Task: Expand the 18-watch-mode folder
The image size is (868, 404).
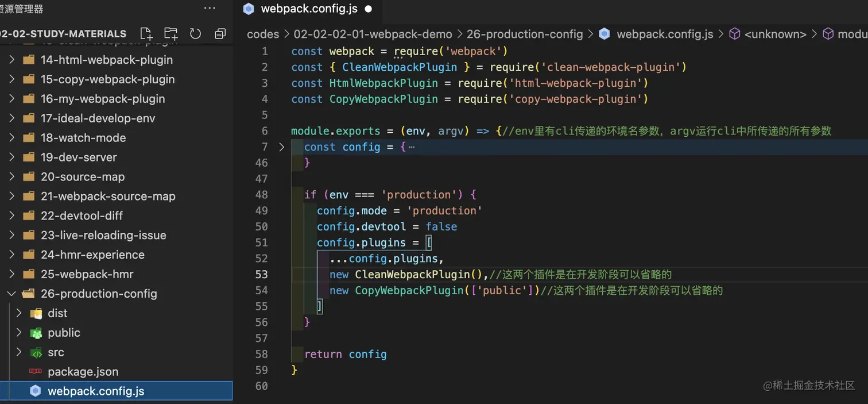Action: click(11, 138)
